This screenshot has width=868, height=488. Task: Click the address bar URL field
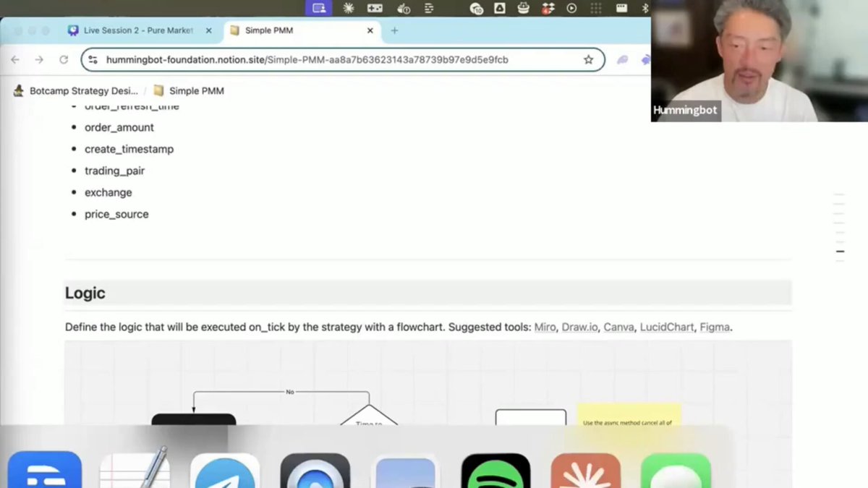tap(341, 60)
